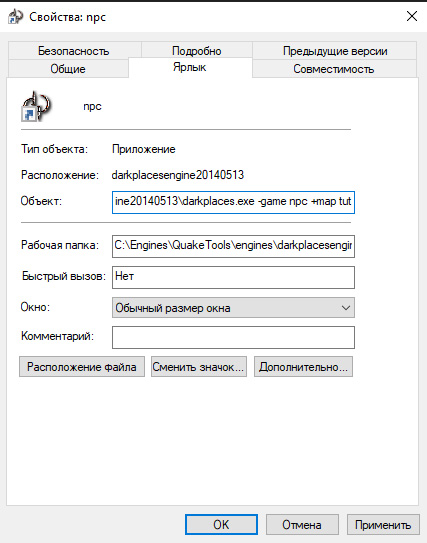Viewport: 427px width, 543px height.
Task: Click the title bar shortcut icon
Action: coord(15,16)
